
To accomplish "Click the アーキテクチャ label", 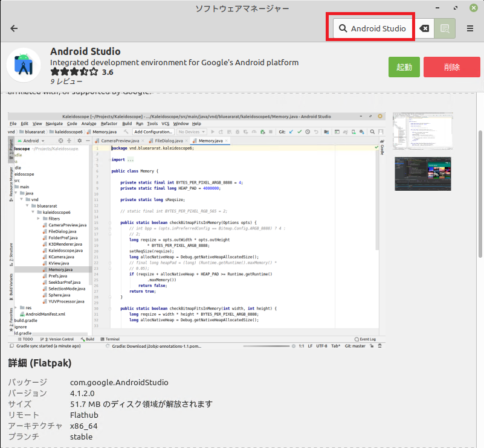I will point(35,426).
